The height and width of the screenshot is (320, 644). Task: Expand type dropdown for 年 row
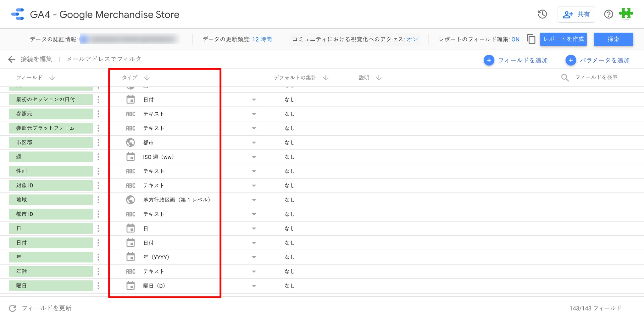tap(254, 257)
